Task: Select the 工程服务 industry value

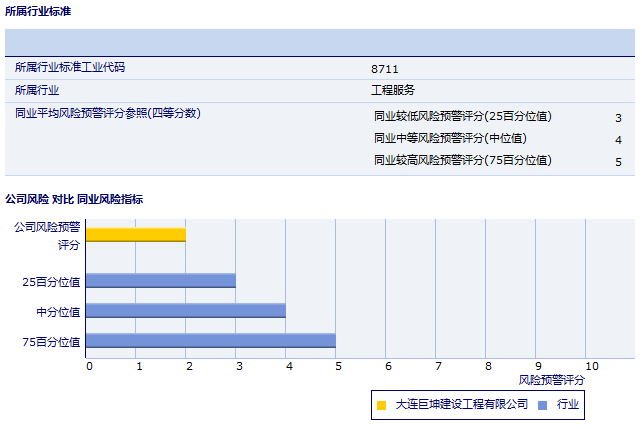Action: tap(393, 90)
